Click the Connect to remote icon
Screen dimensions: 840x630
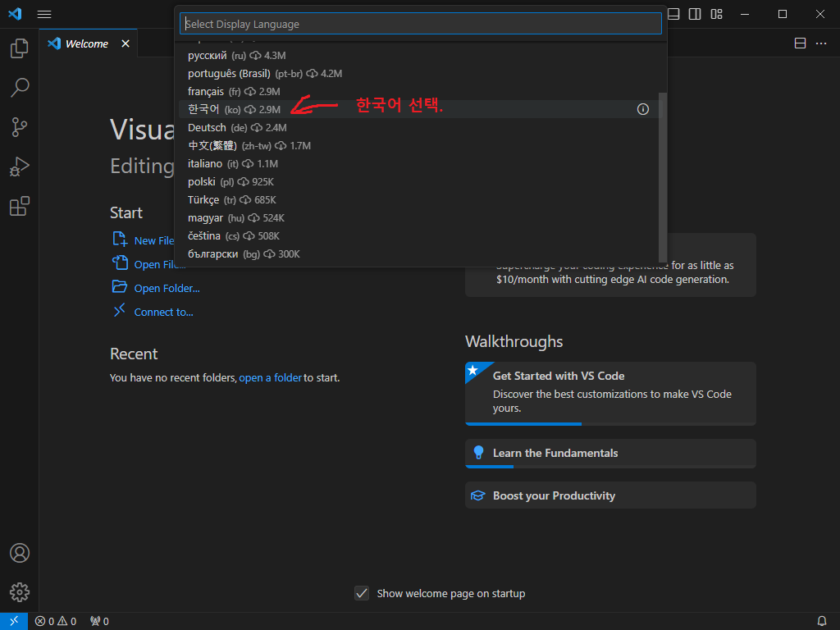(x=120, y=310)
